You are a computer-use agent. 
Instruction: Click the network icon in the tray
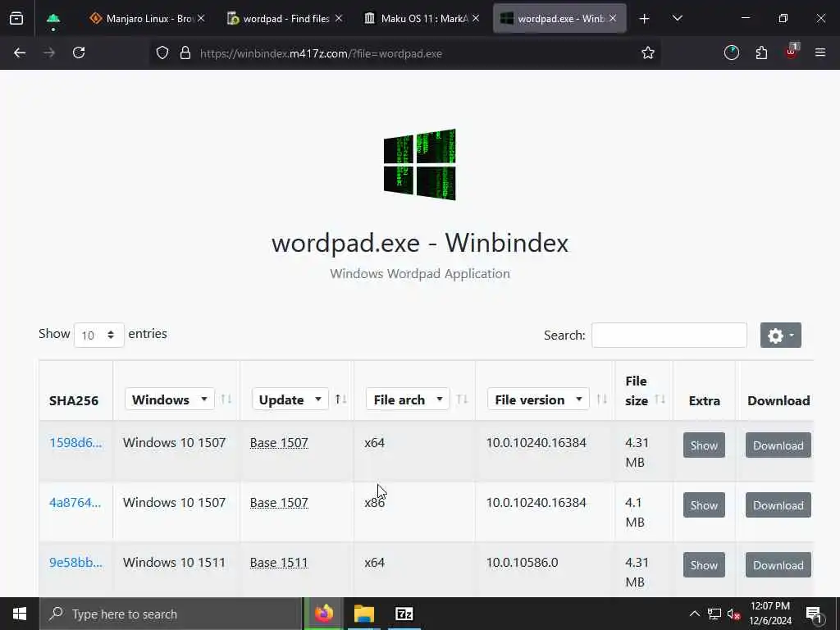(x=714, y=614)
